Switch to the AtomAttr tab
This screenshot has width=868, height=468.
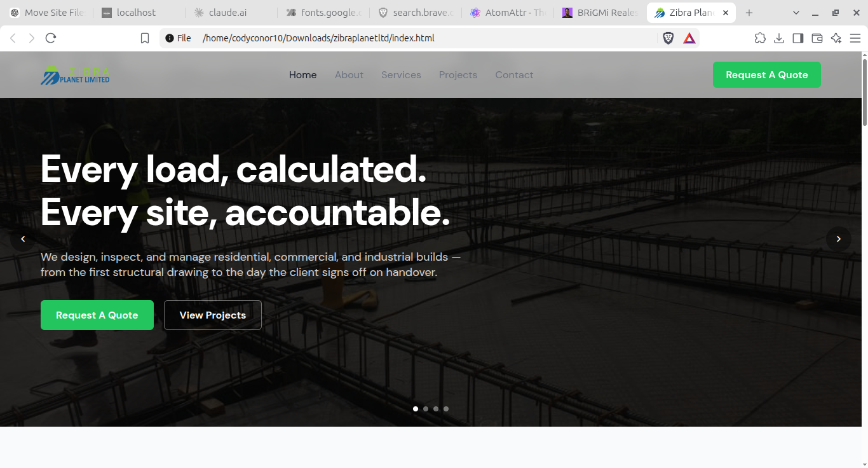pos(507,13)
